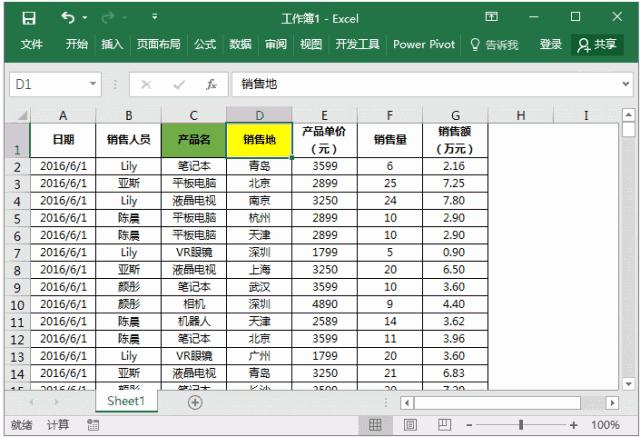
Task: Click the vertical scrollbar down arrow
Action: click(x=629, y=384)
